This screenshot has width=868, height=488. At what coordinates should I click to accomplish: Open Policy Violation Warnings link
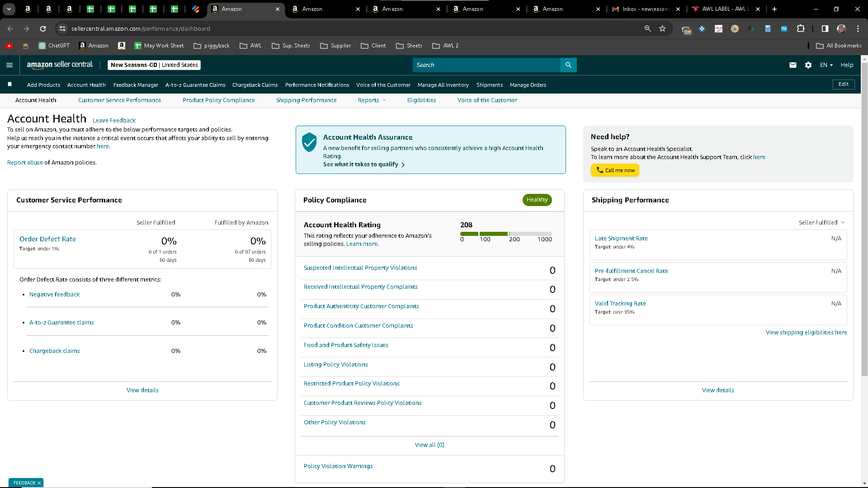point(338,466)
